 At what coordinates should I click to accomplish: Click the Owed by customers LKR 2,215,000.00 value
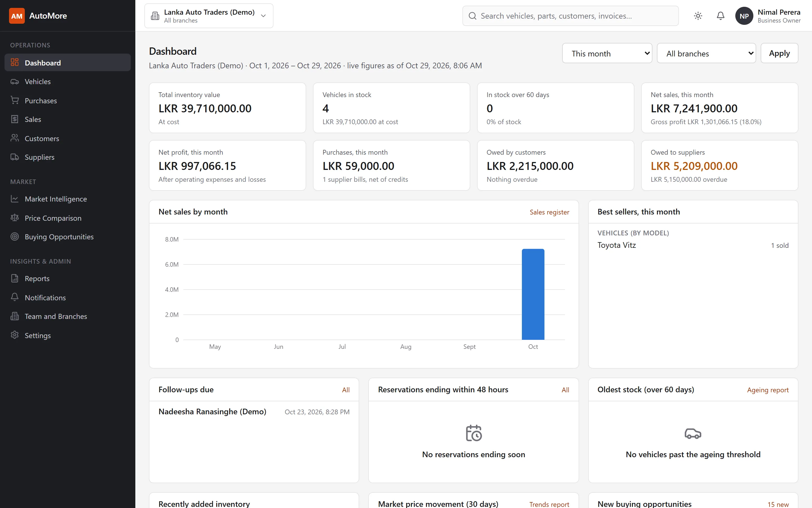point(530,166)
